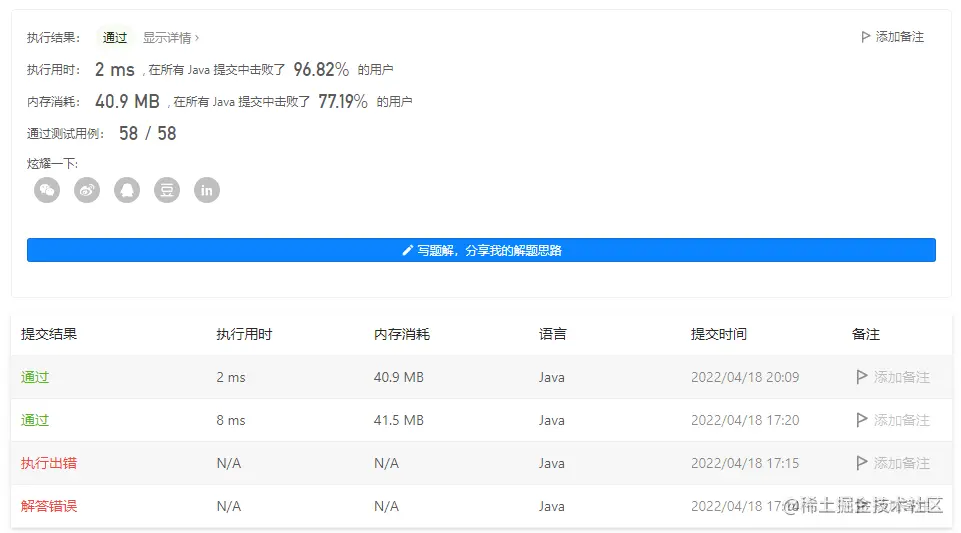
Task: Click 提交结果 column header
Action: click(49, 334)
